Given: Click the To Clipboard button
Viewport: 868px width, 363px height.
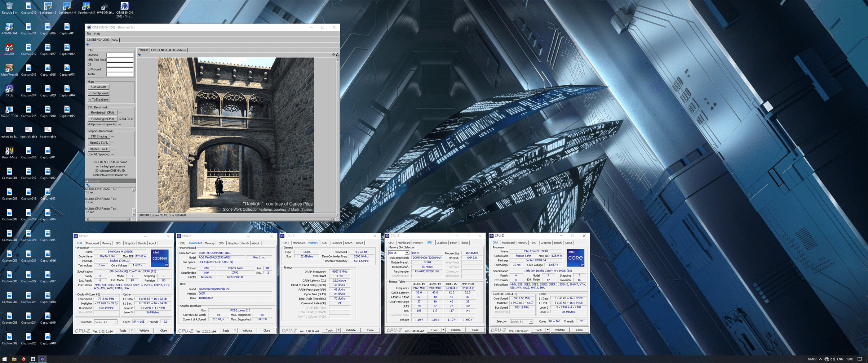Looking at the screenshot, I should (98, 93).
